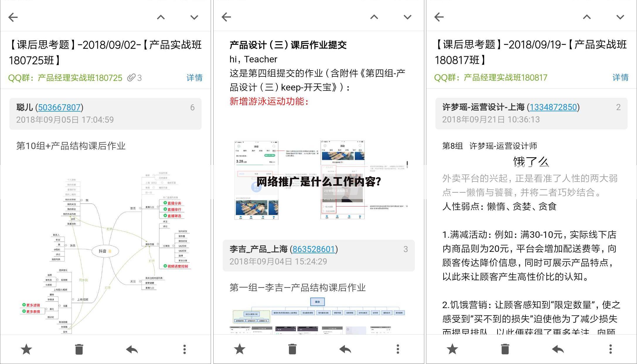Image resolution: width=637 pixels, height=364 pixels.
Task: Open more options on right screen
Action: 611,349
